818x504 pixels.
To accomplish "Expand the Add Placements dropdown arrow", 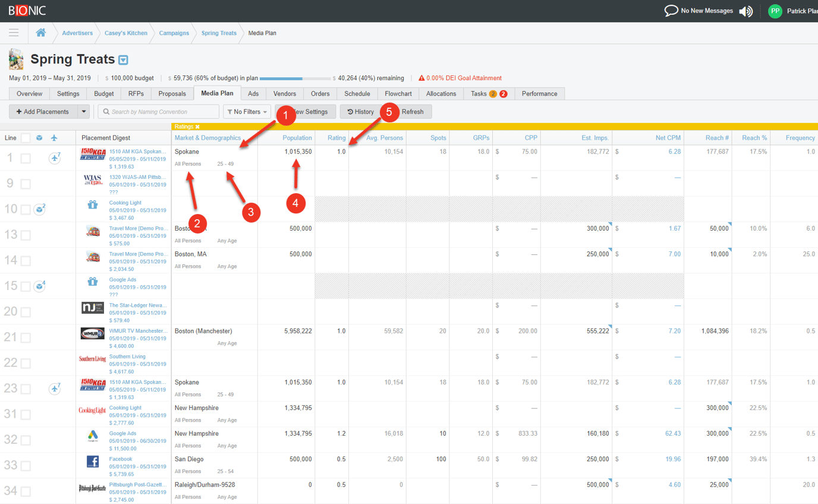I will click(x=84, y=112).
